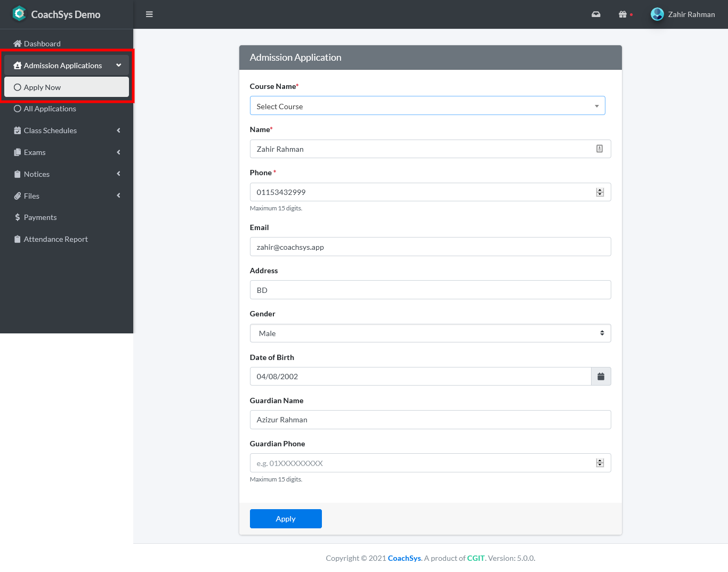Image resolution: width=728 pixels, height=572 pixels.
Task: Open the Attendance Report page
Action: (55, 239)
